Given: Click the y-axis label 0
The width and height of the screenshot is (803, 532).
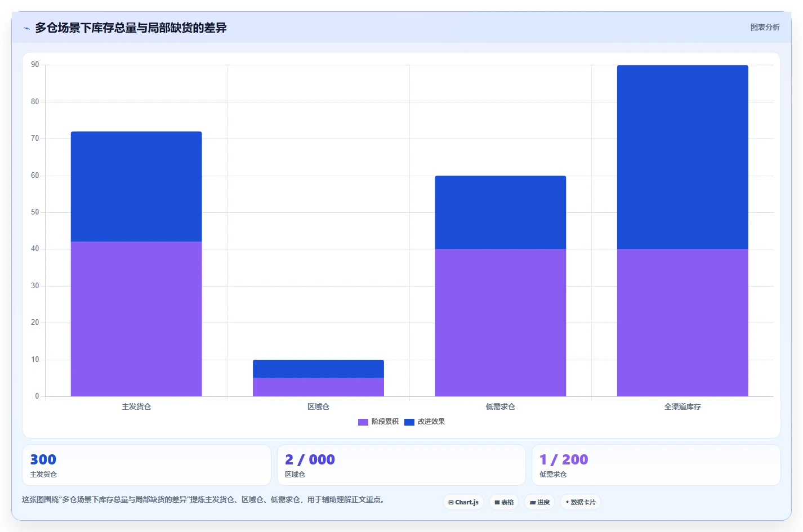Looking at the screenshot, I should click(37, 396).
